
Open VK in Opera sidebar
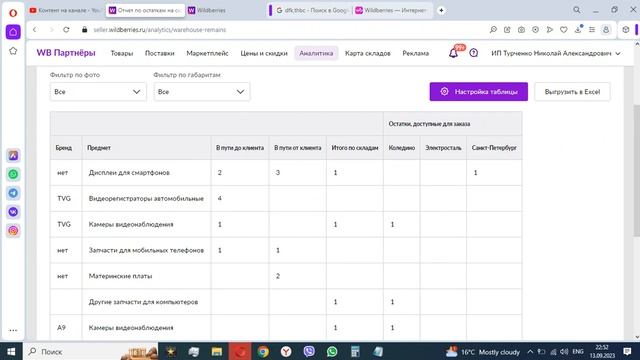[13, 212]
